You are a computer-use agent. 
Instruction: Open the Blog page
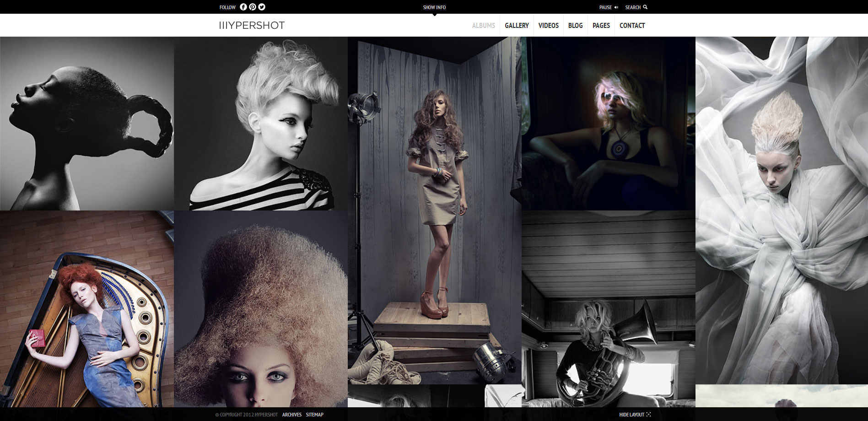click(x=575, y=26)
